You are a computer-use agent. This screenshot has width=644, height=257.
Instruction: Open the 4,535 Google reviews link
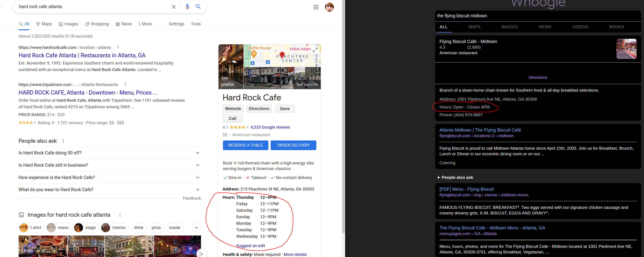[x=270, y=127]
